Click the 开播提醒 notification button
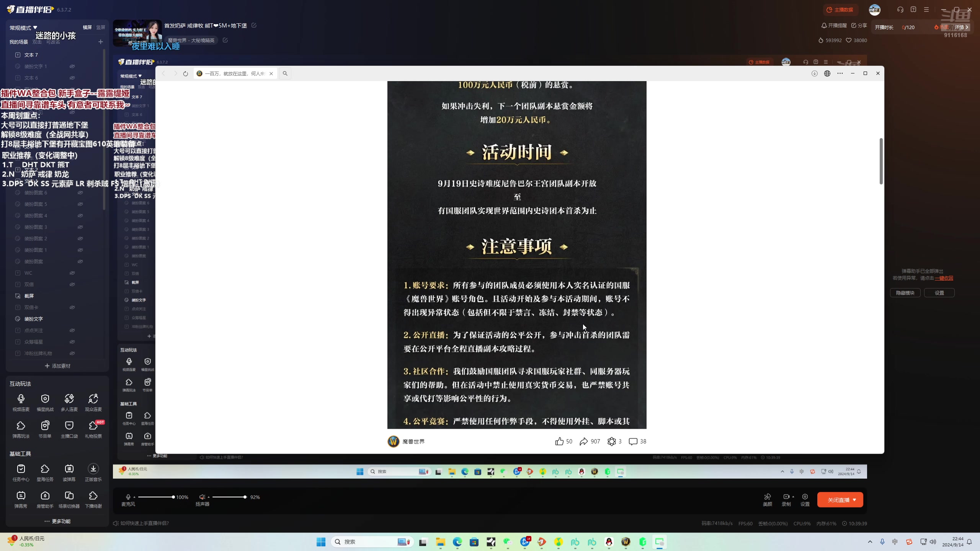Viewport: 980px width, 551px height. coord(834,25)
